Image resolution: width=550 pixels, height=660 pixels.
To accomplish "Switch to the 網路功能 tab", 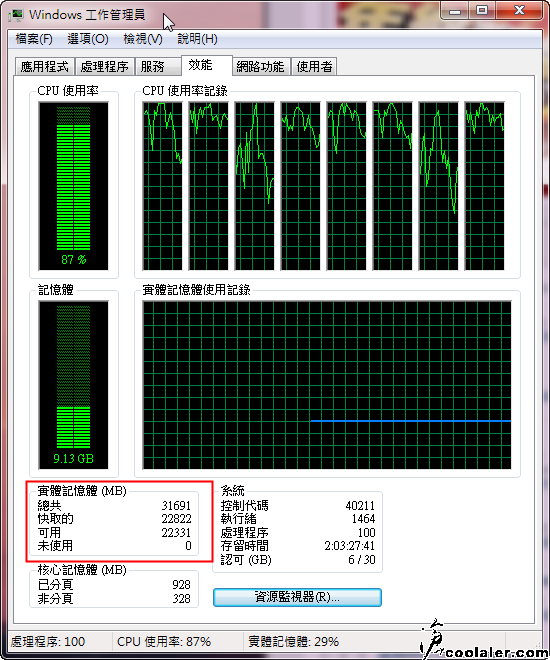I will pos(260,67).
